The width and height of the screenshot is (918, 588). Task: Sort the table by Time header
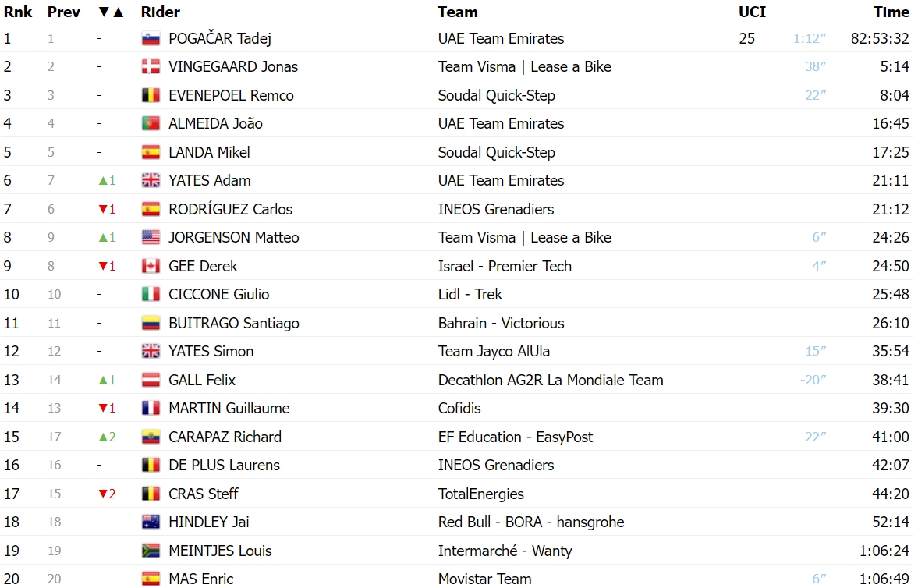pyautogui.click(x=891, y=12)
